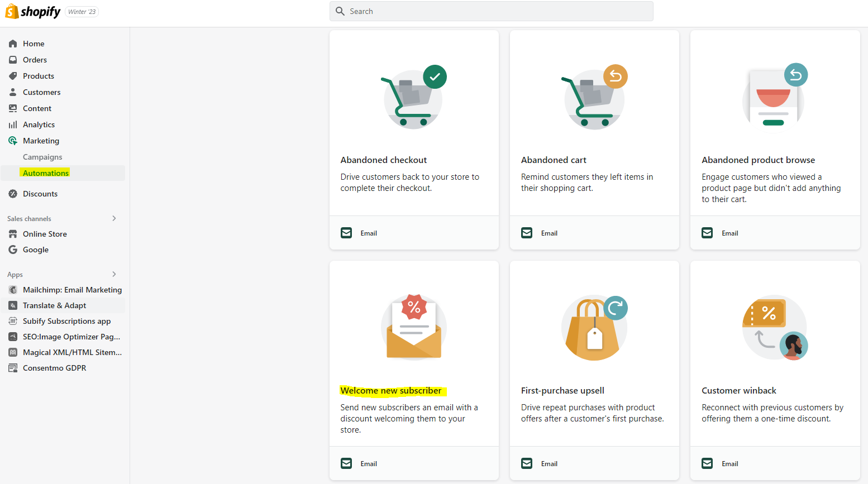The image size is (868, 484).
Task: Click the Consentmo GDPR app icon
Action: 13,368
